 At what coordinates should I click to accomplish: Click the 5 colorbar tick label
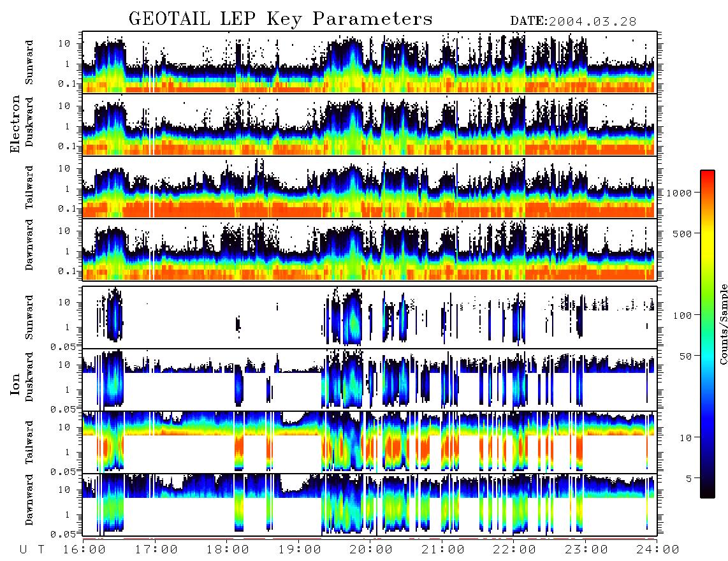click(x=689, y=478)
